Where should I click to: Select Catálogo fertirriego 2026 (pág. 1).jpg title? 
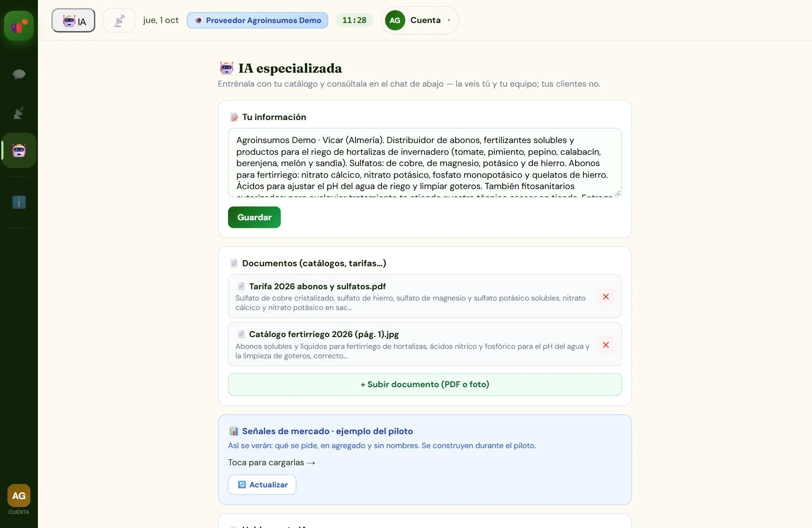324,334
